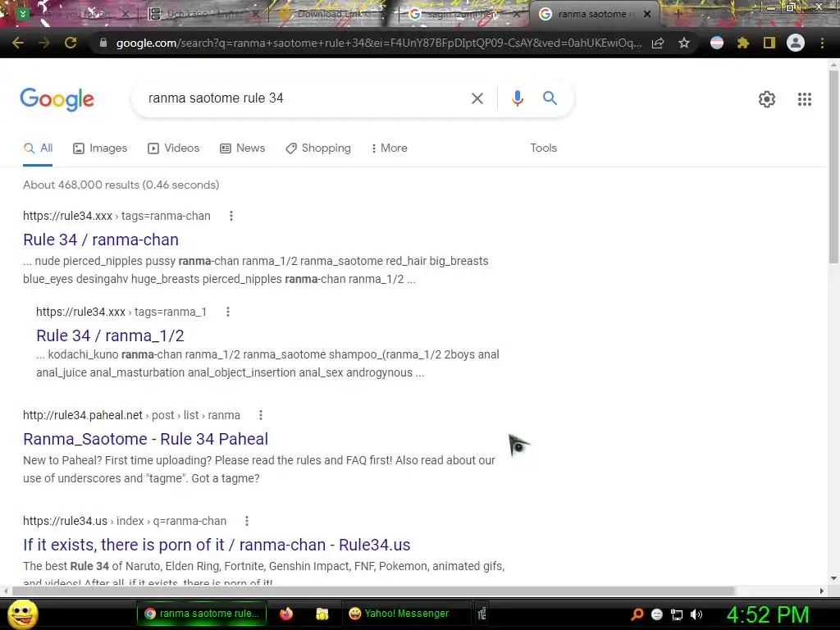Click the 4:52 PM clock
This screenshot has width=840, height=630.
click(x=768, y=614)
